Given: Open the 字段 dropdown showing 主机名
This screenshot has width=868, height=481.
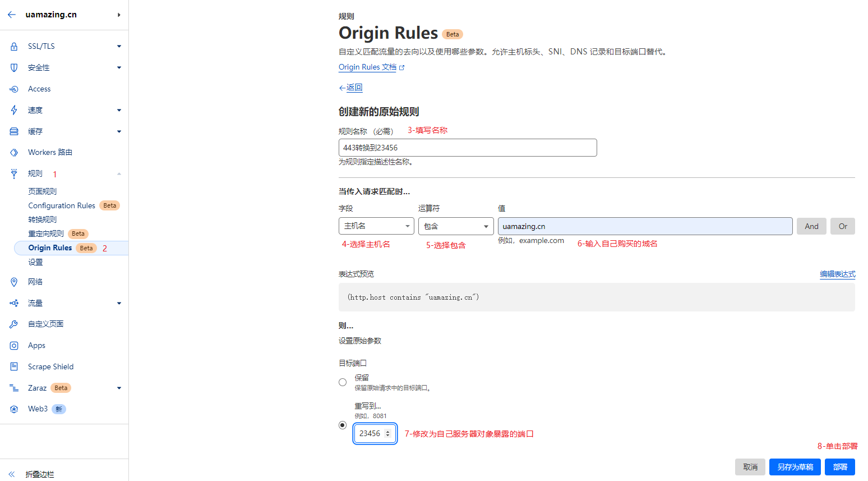Looking at the screenshot, I should (x=376, y=226).
